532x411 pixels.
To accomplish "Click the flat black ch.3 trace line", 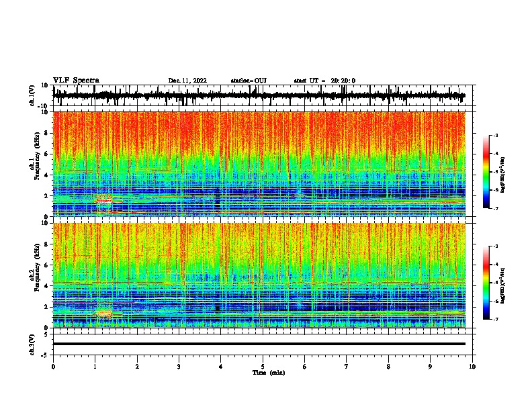I will tap(259, 344).
